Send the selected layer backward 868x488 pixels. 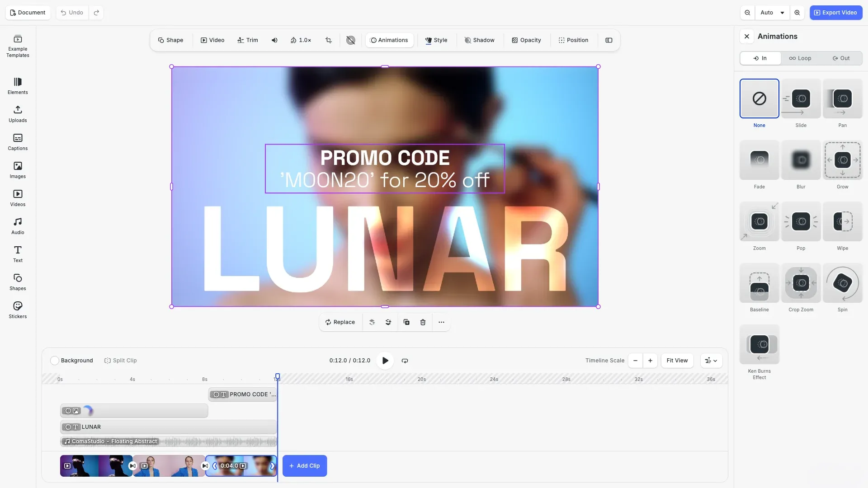click(x=388, y=322)
